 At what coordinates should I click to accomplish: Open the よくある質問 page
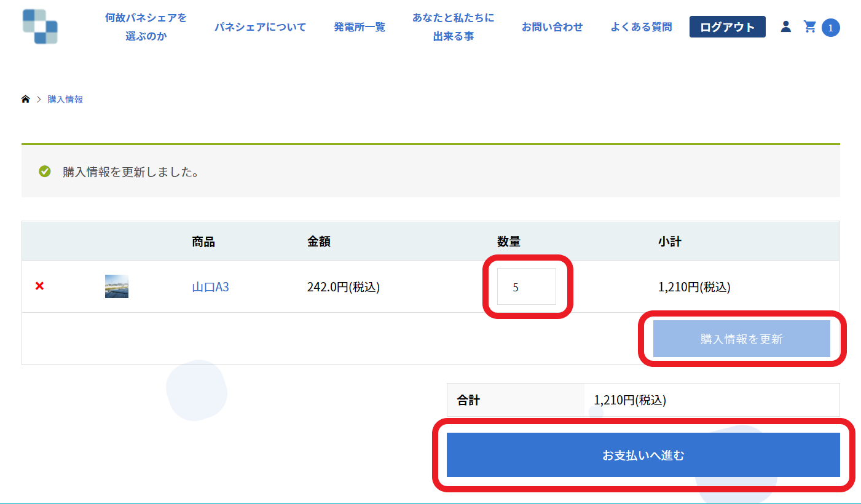click(x=641, y=27)
